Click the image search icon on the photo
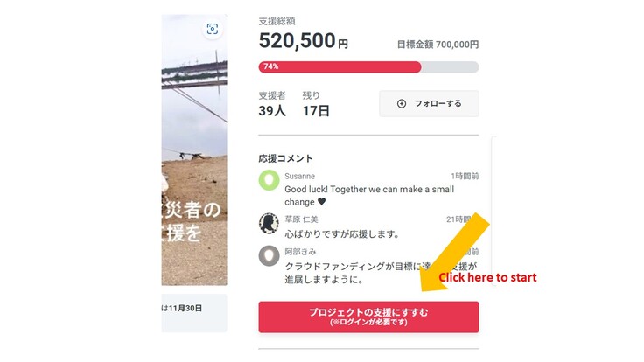The height and width of the screenshot is (362, 644). click(212, 29)
